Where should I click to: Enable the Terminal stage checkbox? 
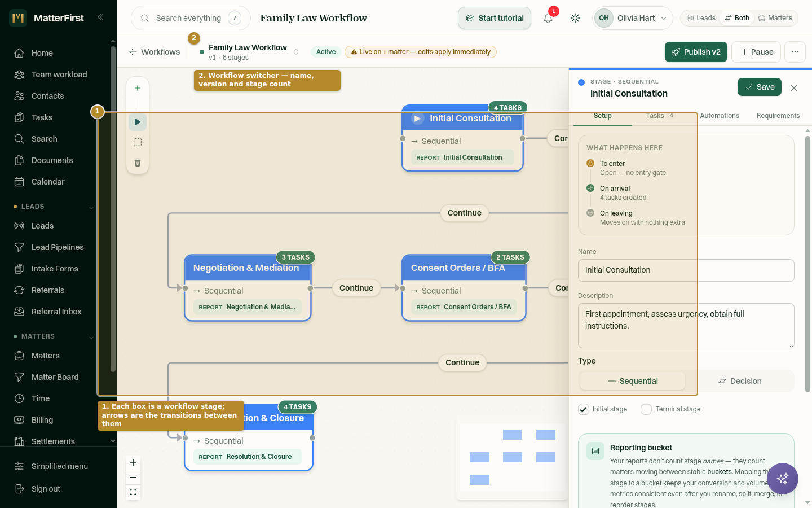646,409
